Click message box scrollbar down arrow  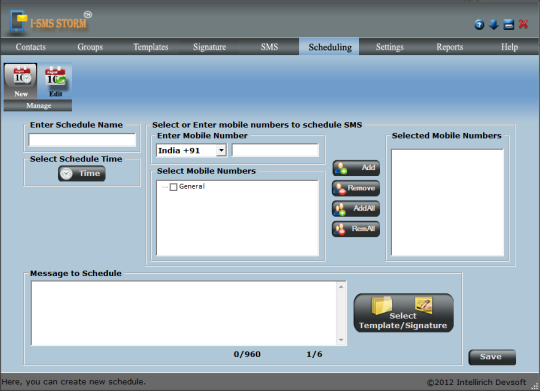[x=341, y=340]
